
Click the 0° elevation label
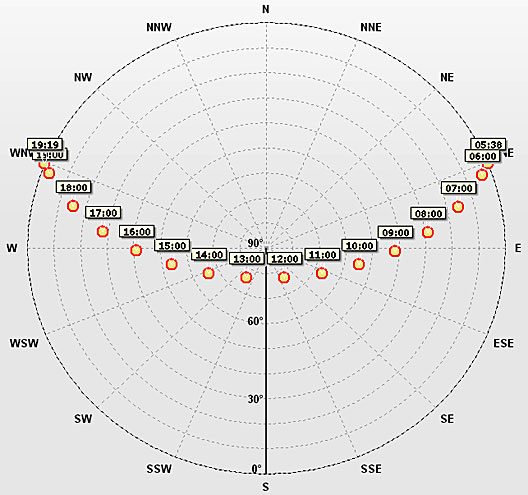(257, 468)
